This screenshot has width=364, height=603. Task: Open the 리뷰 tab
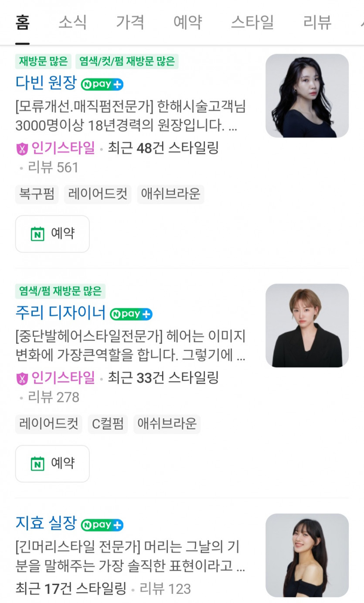click(x=317, y=22)
